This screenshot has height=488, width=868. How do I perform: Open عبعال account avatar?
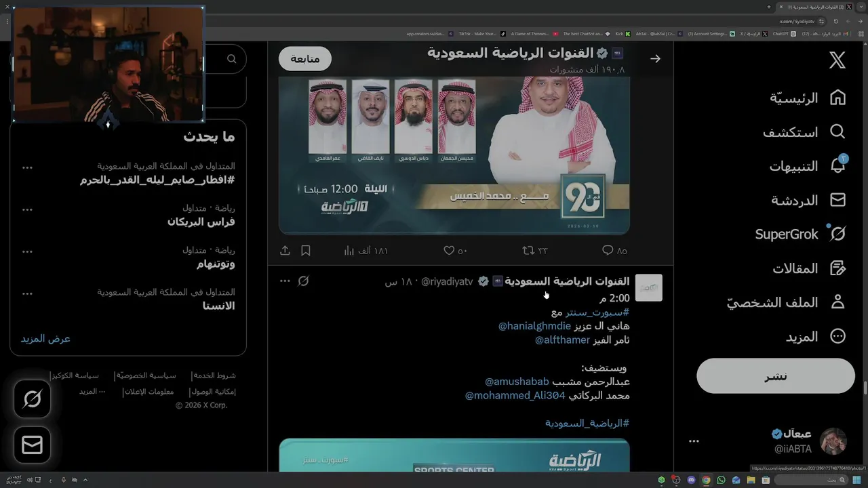(x=833, y=441)
